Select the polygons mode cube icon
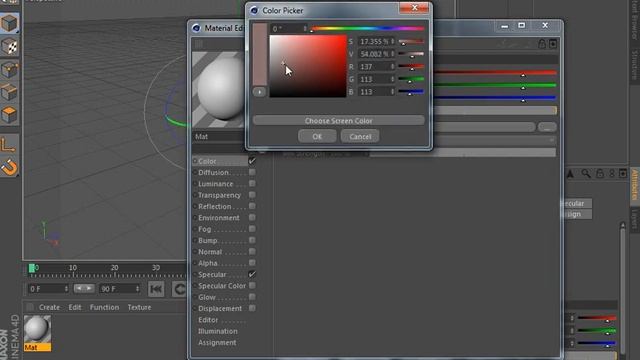The width and height of the screenshot is (640, 360). (x=9, y=116)
